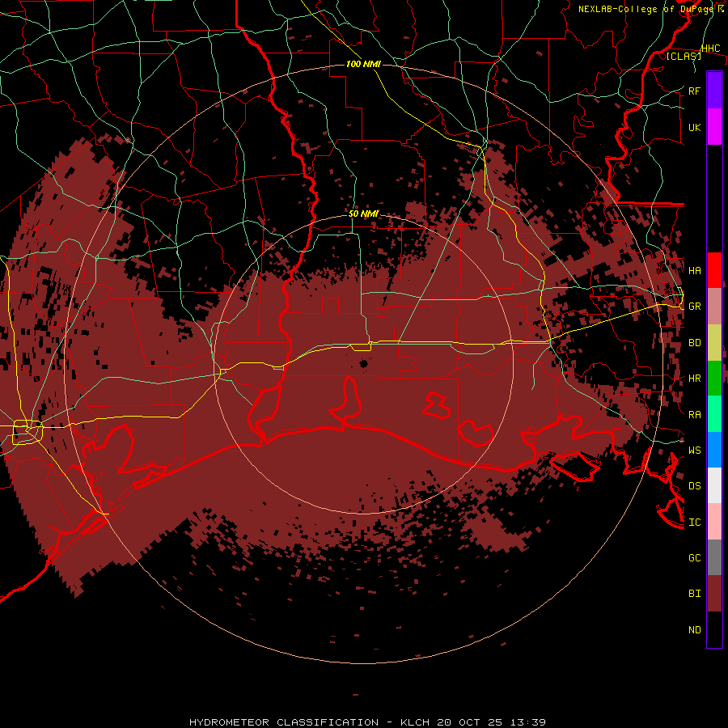This screenshot has height=728, width=728.
Task: Click the RF legend label
Action: point(694,91)
